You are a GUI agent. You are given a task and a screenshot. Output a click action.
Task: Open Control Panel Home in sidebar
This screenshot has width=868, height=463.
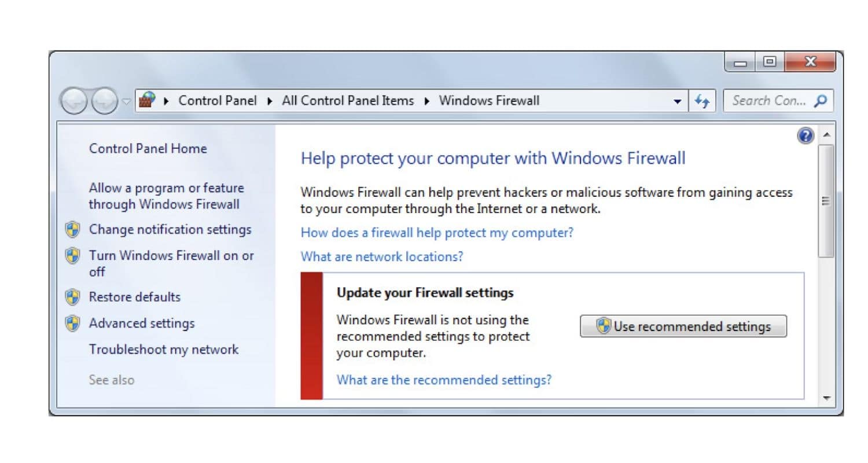[x=148, y=149]
